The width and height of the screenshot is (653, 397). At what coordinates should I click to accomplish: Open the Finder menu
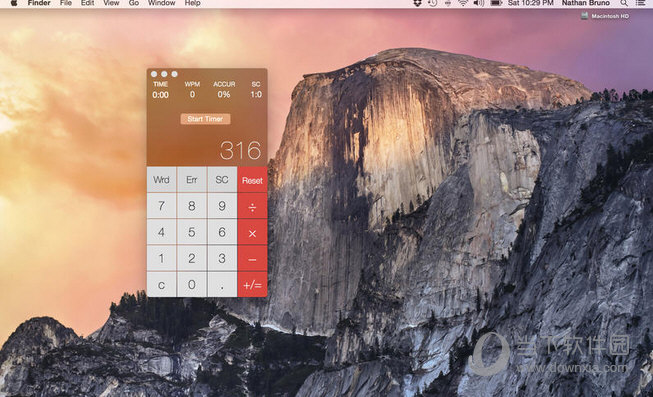39,3
